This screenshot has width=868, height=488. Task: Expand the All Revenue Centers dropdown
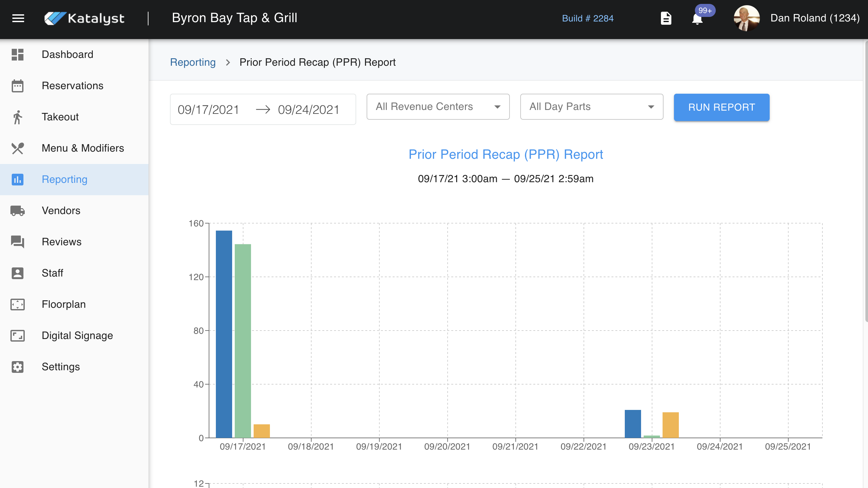[438, 107]
